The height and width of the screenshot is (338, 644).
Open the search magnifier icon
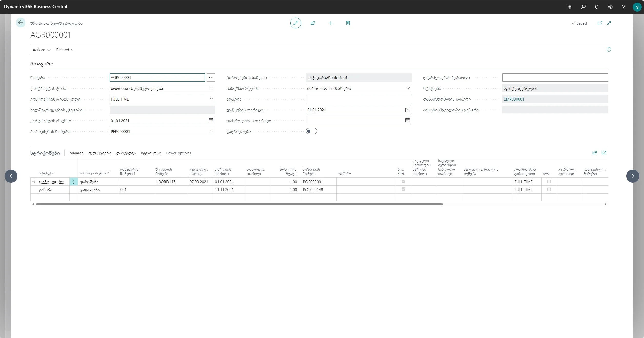pos(583,7)
